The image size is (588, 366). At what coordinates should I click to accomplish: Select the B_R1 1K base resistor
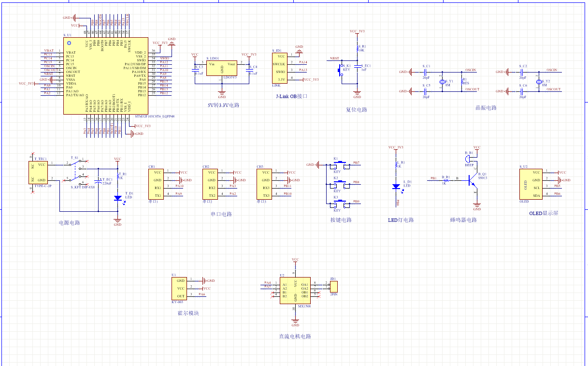click(446, 180)
